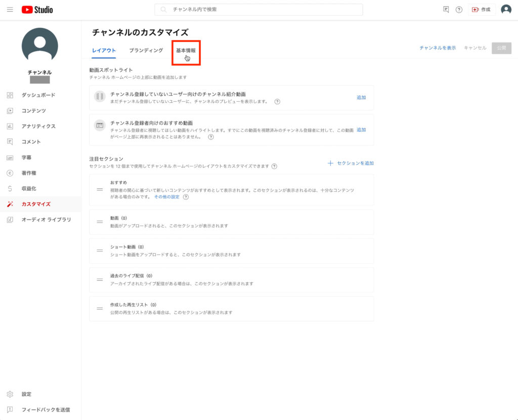518x420 pixels.
Task: Click the feedback message icon in top bar
Action: [x=446, y=10]
